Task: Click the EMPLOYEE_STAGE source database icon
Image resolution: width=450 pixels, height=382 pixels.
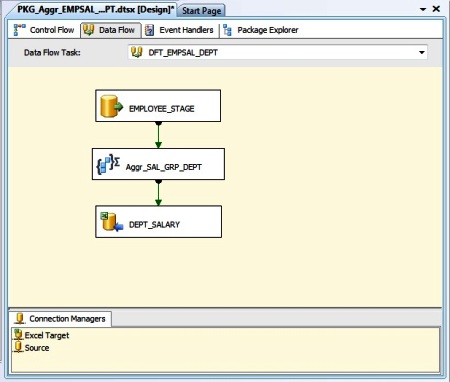Action: [111, 106]
